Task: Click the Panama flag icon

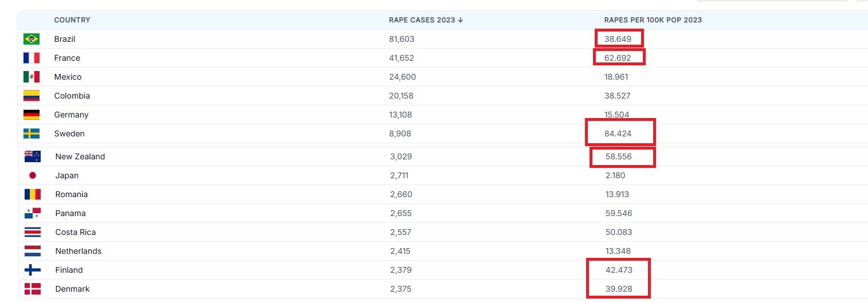Action: 33,213
